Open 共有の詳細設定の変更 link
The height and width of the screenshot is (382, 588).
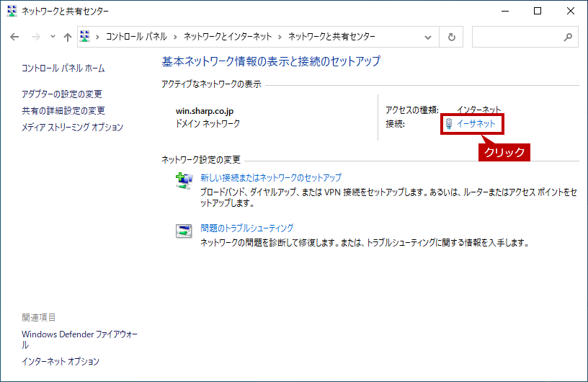(63, 110)
